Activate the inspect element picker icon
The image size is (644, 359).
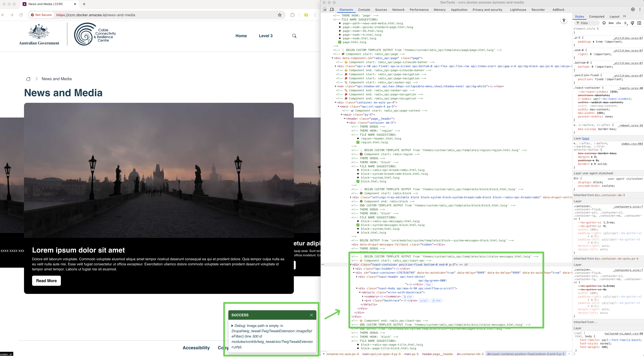[x=325, y=9]
